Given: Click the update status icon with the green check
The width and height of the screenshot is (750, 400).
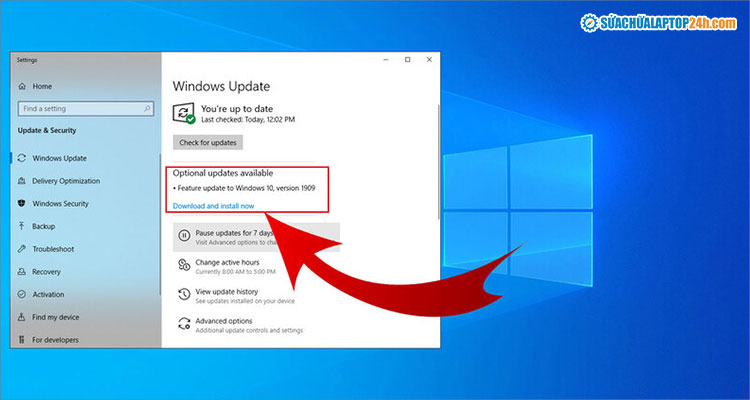Looking at the screenshot, I should [x=184, y=113].
